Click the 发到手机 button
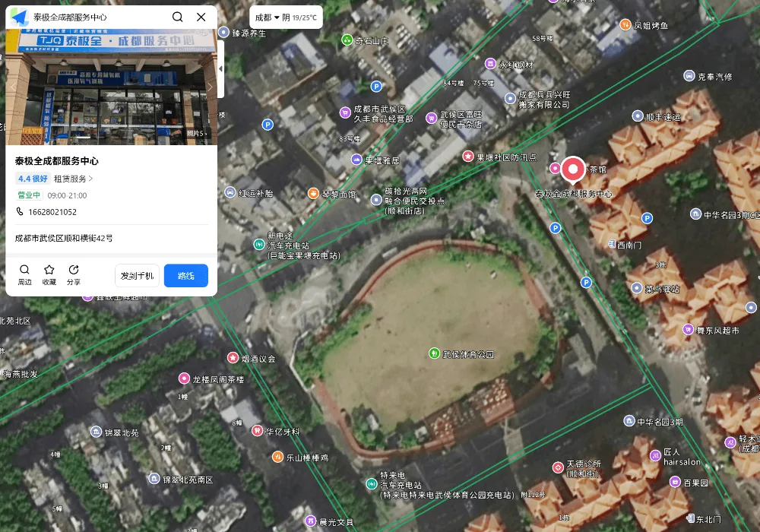Viewport: 760px width, 532px height. (137, 276)
